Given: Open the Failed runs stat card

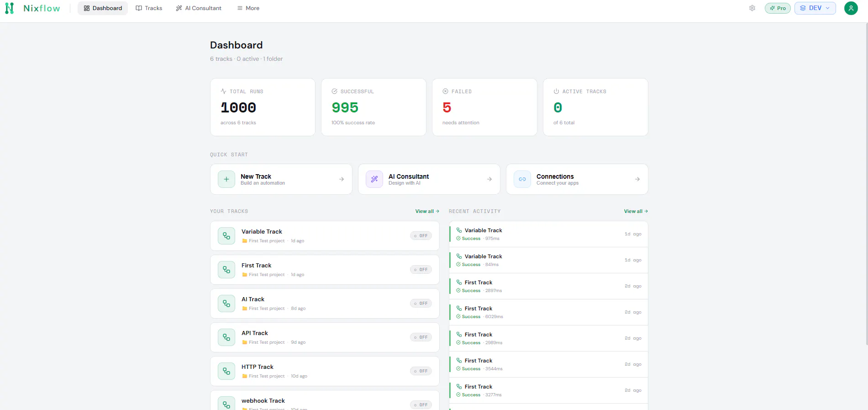Looking at the screenshot, I should [x=484, y=107].
